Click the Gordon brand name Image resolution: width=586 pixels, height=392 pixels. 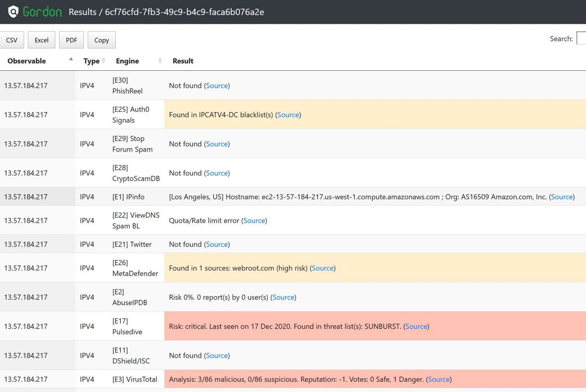pos(42,12)
